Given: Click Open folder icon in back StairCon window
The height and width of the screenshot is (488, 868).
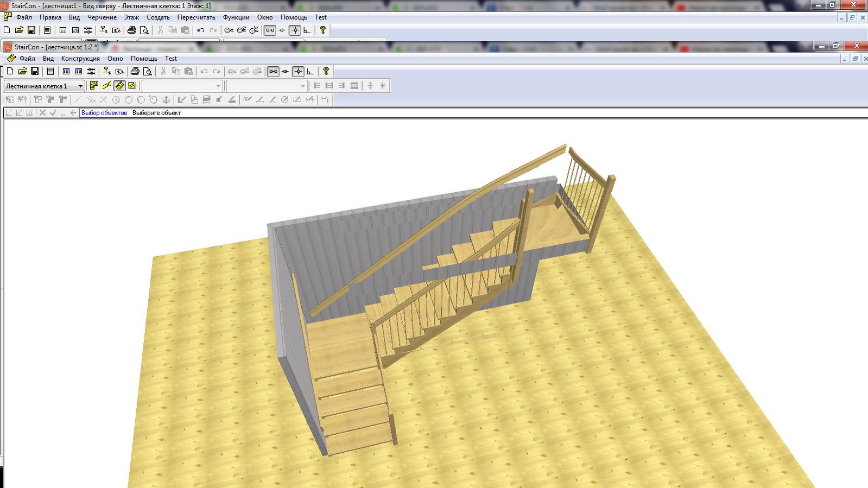Looking at the screenshot, I should (x=19, y=30).
